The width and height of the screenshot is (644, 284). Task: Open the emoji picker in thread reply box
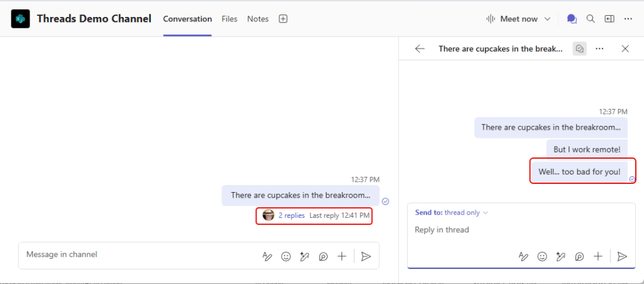pos(542,256)
